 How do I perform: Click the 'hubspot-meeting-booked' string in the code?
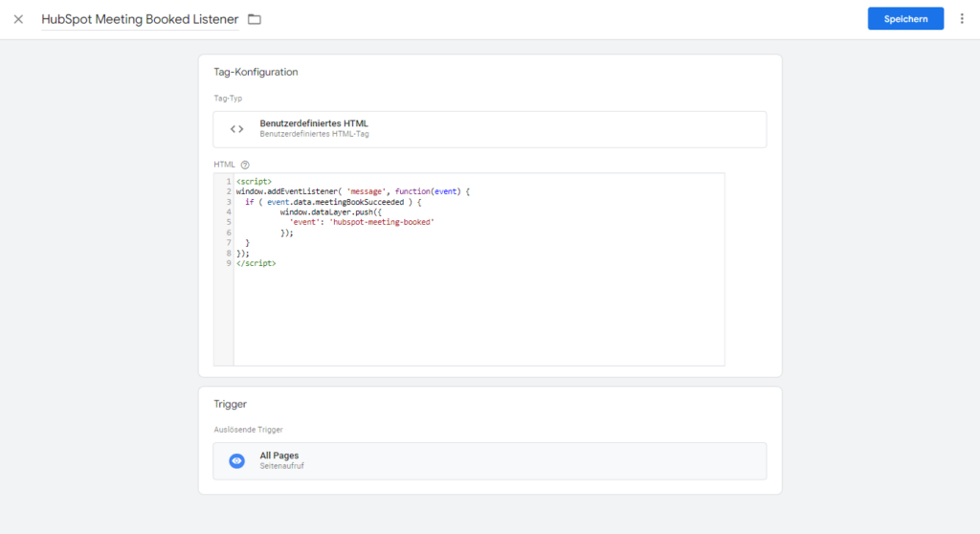(x=381, y=222)
